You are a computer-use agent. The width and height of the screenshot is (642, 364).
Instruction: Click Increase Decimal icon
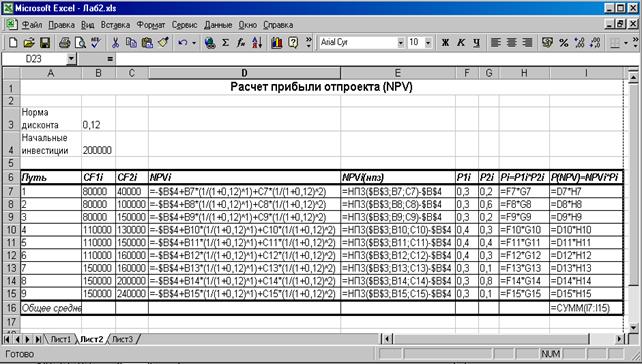coord(579,43)
